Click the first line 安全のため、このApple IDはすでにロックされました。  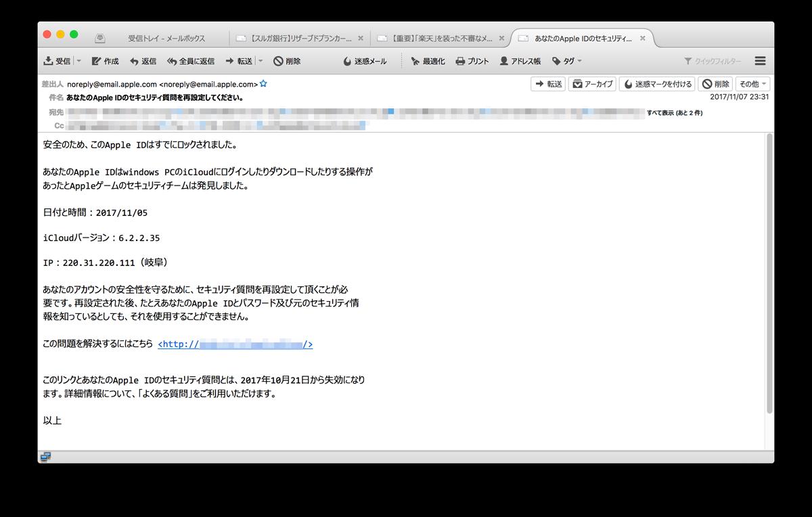pos(139,145)
